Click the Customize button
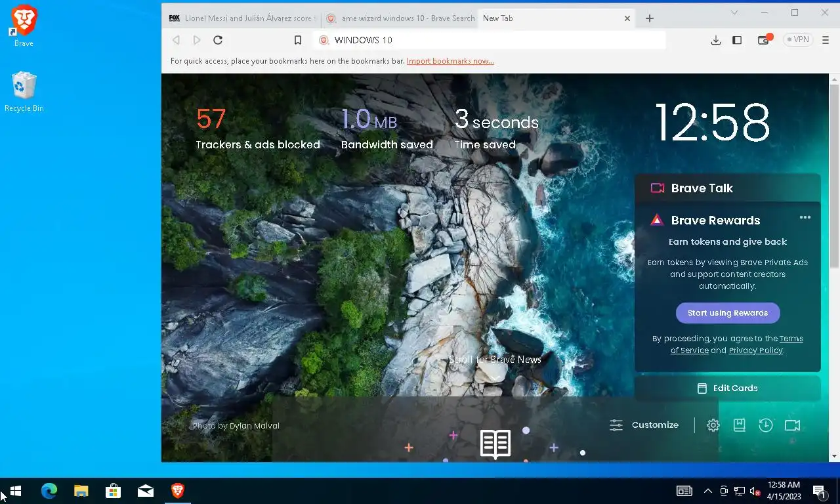 tap(644, 425)
